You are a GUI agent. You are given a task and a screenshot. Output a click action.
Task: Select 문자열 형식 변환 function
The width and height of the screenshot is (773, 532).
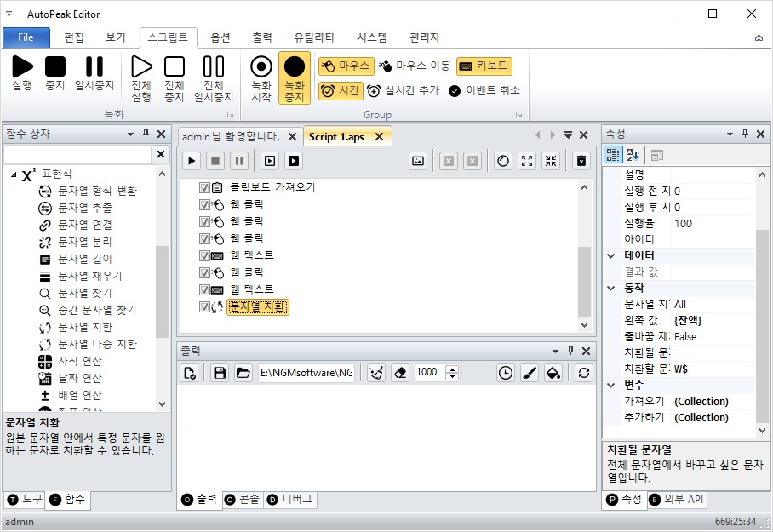[97, 192]
